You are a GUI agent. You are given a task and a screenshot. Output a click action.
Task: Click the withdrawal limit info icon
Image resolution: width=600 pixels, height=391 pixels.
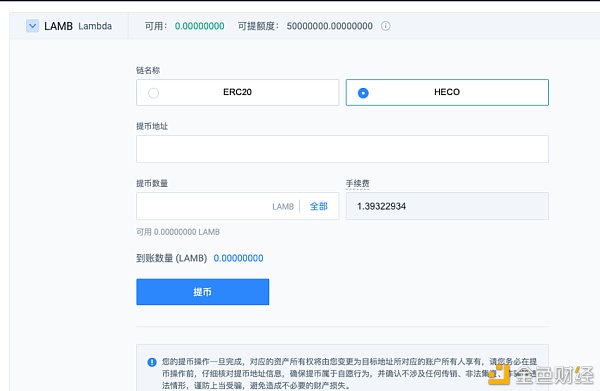point(385,26)
